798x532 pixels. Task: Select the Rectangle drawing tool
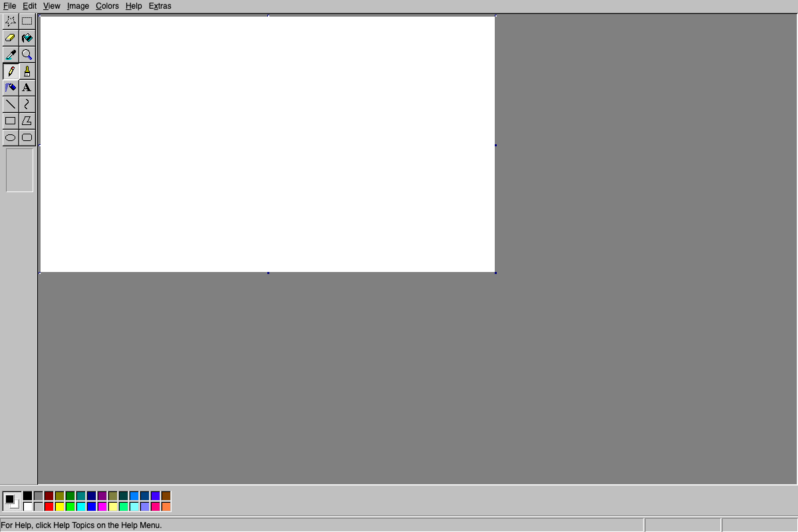coord(11,120)
